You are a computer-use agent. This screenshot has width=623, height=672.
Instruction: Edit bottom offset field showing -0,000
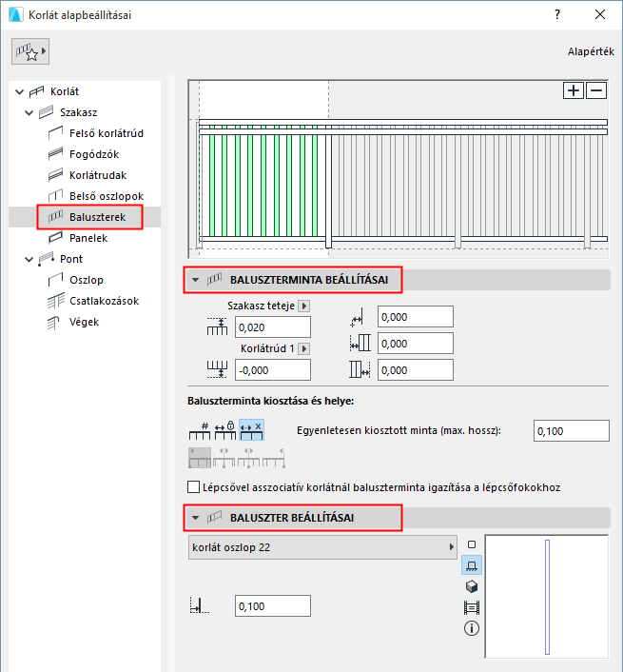click(x=273, y=370)
